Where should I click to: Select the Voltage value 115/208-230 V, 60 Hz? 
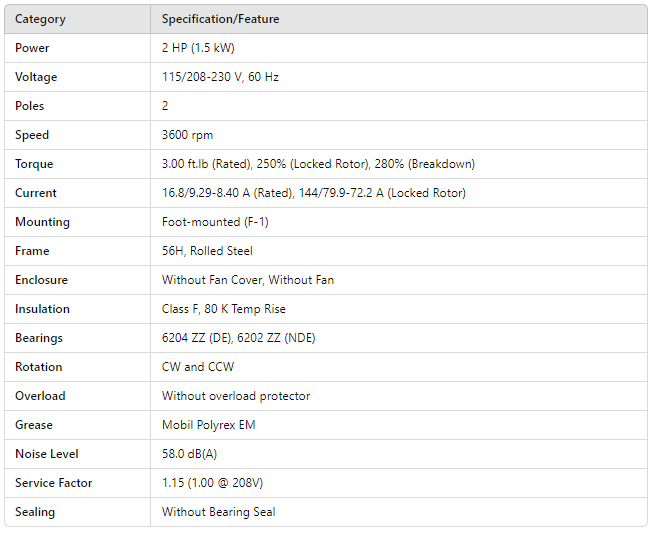pos(220,77)
